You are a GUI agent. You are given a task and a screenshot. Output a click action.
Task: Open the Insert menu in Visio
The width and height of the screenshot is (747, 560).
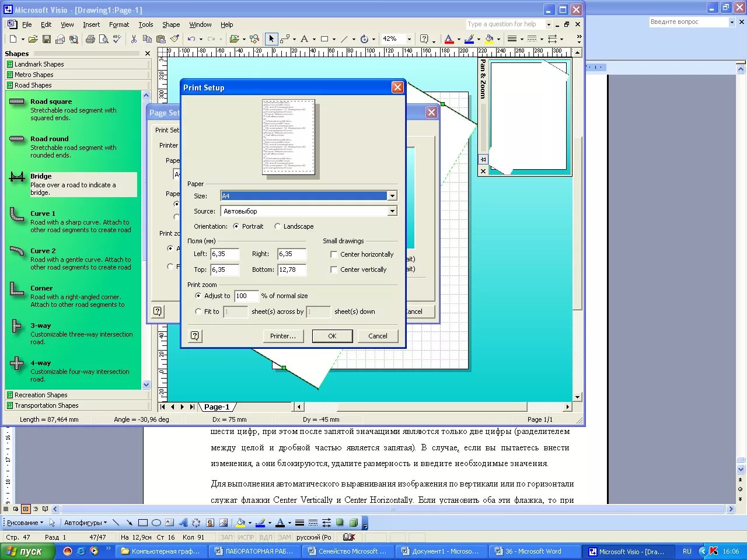point(91,24)
